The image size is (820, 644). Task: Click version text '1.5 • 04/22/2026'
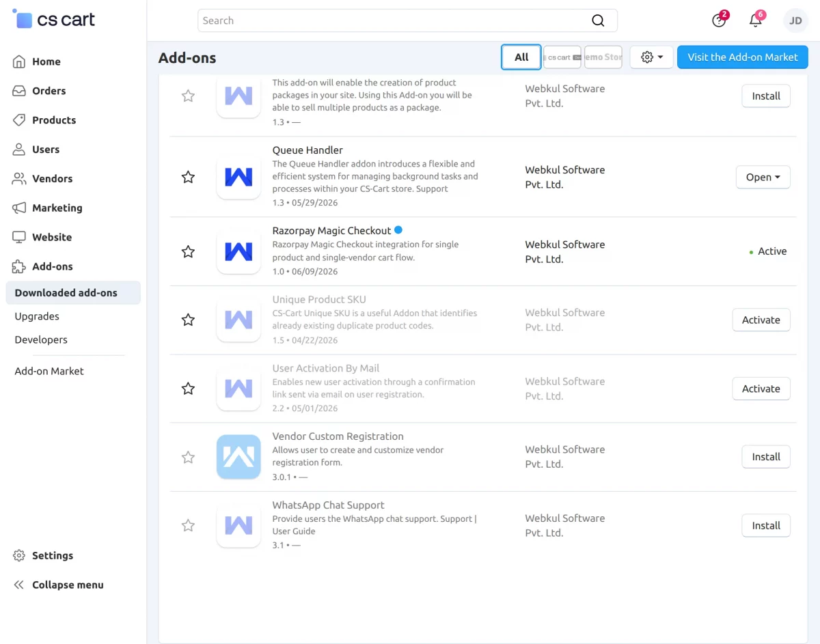click(305, 340)
